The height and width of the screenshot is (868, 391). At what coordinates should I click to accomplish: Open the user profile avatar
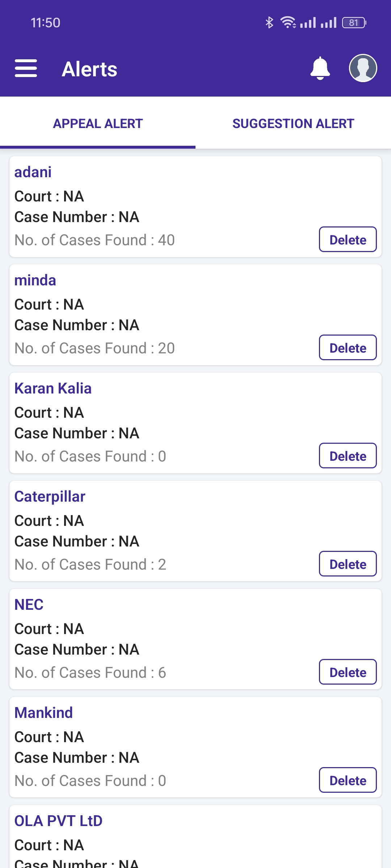(x=363, y=68)
